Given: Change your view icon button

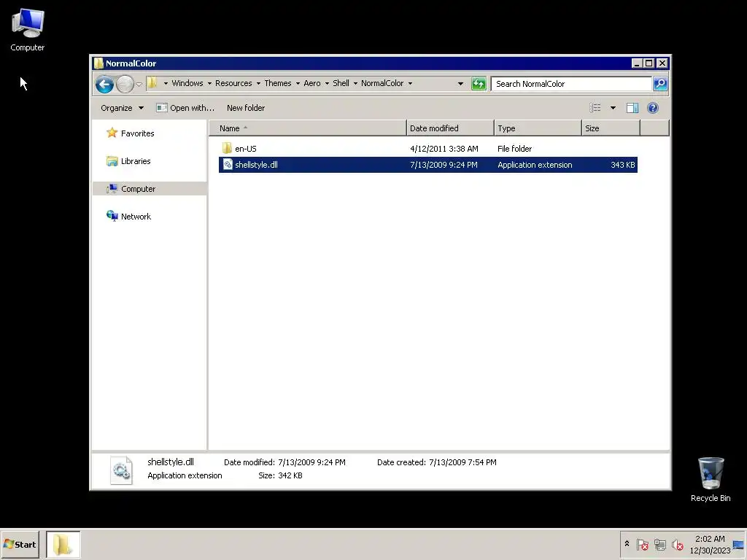Looking at the screenshot, I should click(595, 108).
